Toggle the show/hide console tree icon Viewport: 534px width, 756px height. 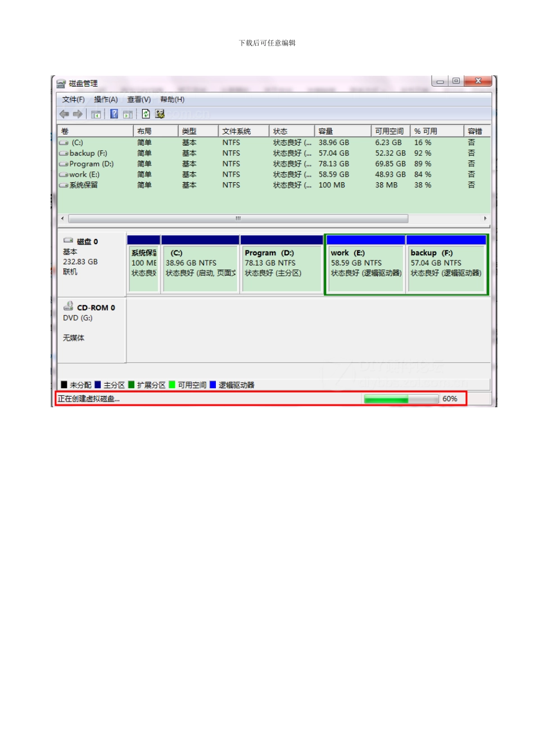tap(96, 114)
